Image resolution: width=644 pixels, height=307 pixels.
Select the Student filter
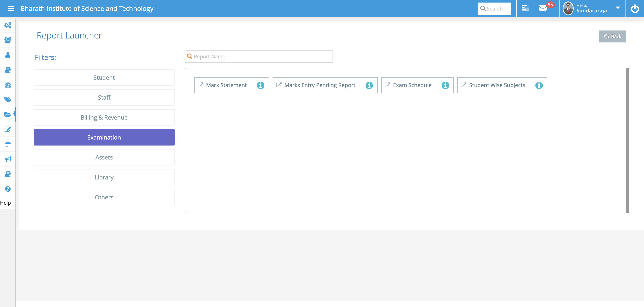coord(104,77)
